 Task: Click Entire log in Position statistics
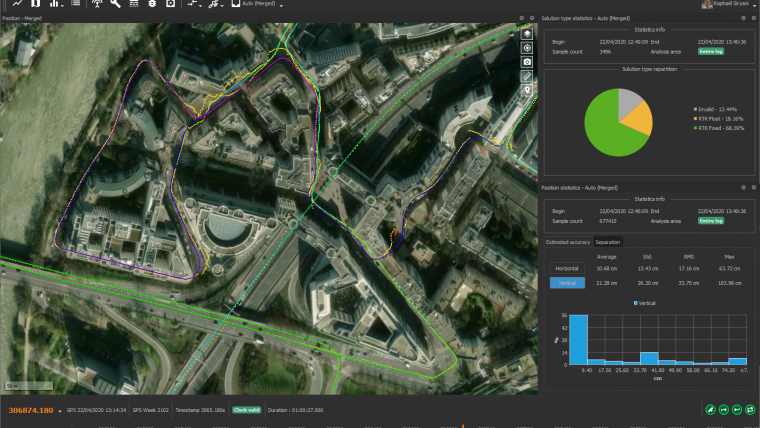[x=711, y=221]
